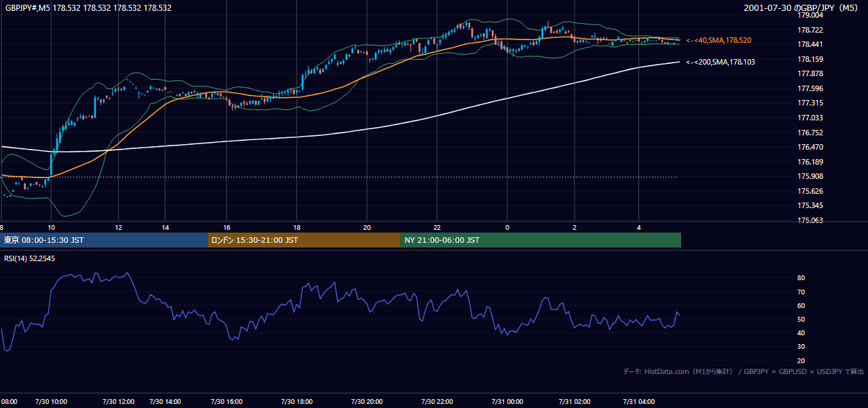Click the 7/30 12:00 bottom timeline label

click(x=118, y=402)
